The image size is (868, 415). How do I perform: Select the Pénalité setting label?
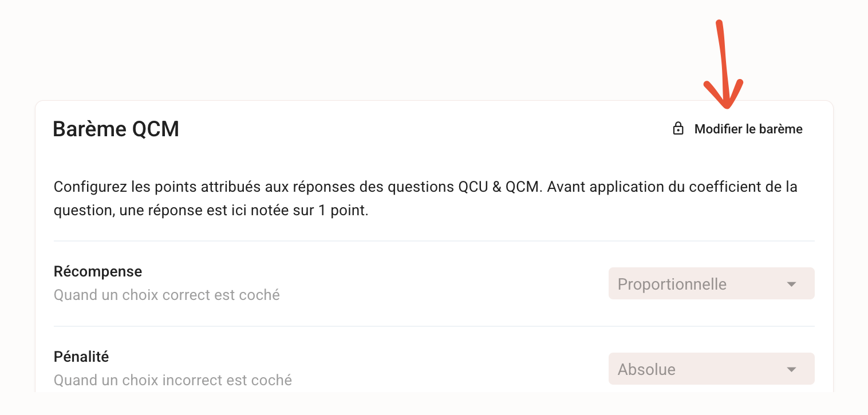(81, 356)
